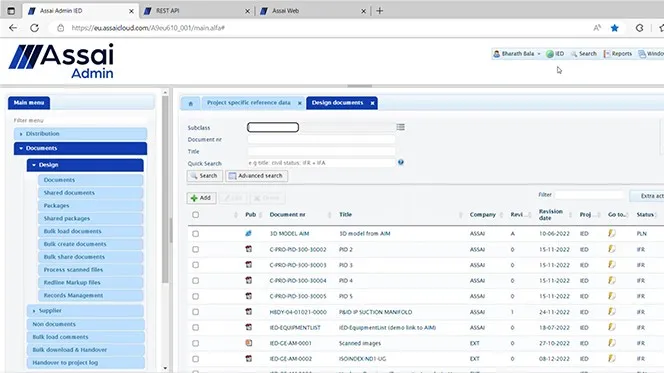Click file icon of IED-GE-AM-0002 row
Viewport: 664px width, 373px height.
pos(249,359)
